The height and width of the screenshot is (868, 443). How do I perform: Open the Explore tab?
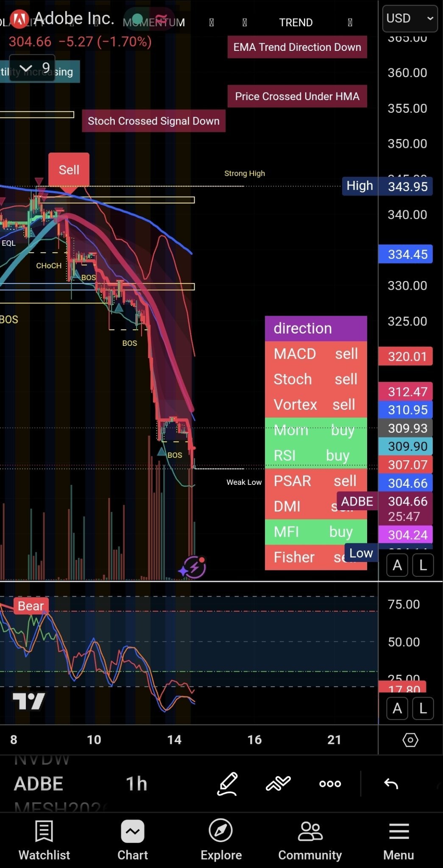221,840
